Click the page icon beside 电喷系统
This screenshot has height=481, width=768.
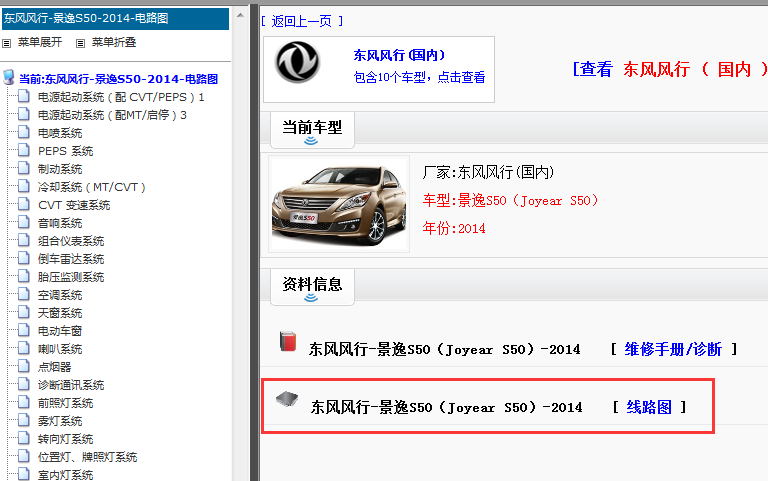click(x=24, y=132)
